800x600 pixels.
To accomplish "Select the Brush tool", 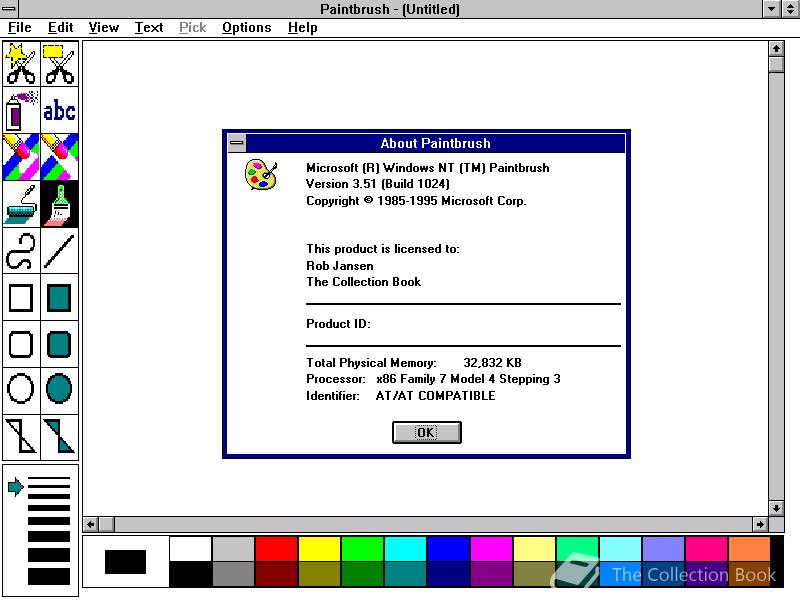I will pyautogui.click(x=60, y=204).
